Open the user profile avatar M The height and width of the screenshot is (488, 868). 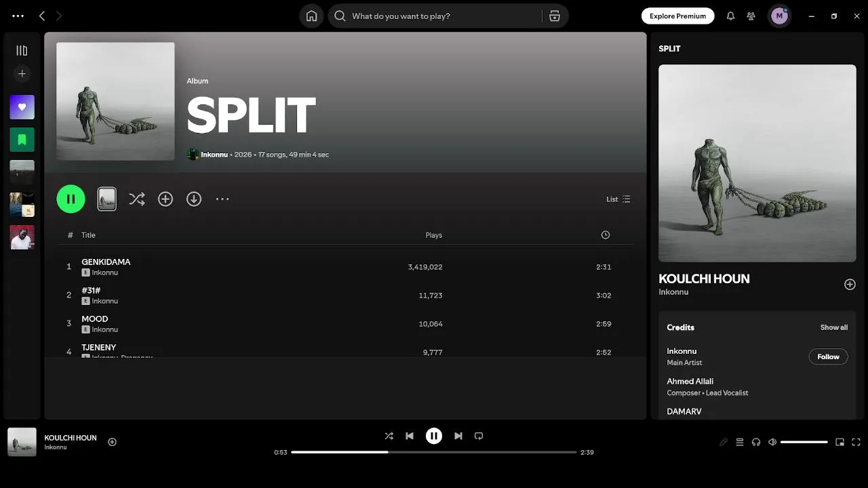[x=779, y=16]
